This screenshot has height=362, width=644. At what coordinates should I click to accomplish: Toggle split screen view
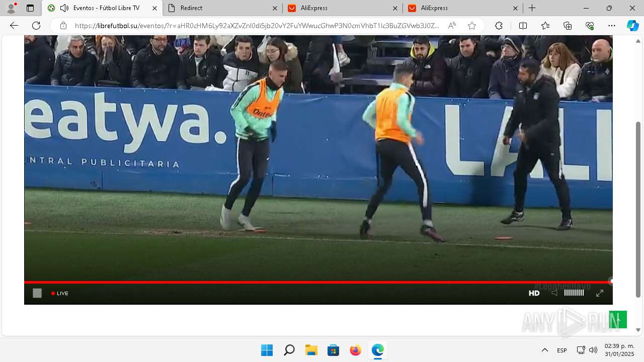(523, 26)
